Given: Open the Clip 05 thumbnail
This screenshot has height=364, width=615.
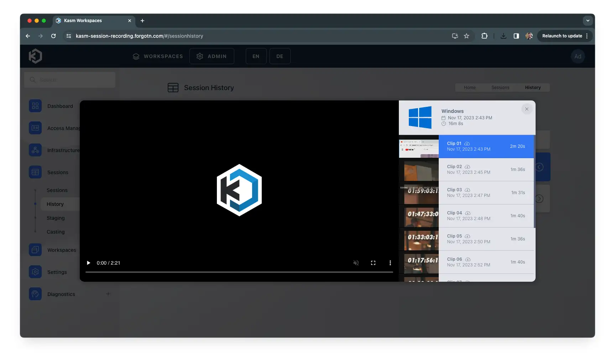Looking at the screenshot, I should click(419, 239).
